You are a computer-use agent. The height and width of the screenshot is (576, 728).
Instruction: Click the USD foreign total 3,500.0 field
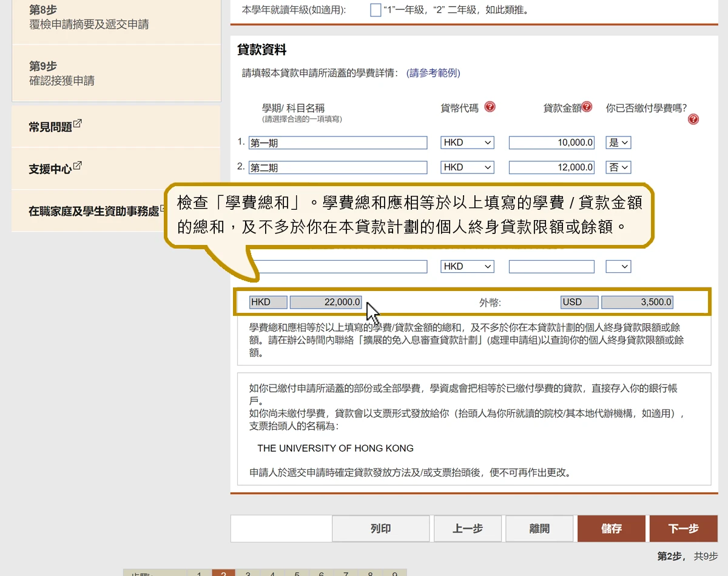click(637, 302)
